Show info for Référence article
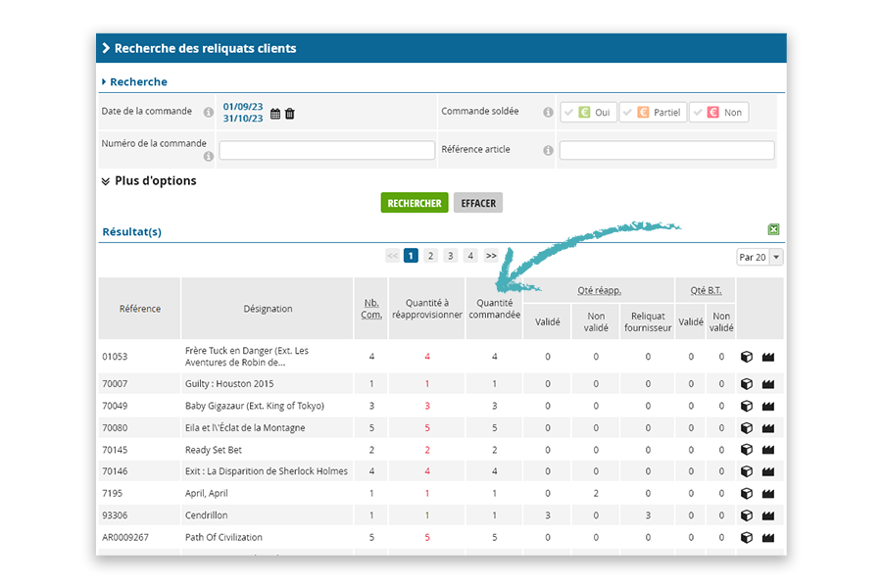882x588 pixels. tap(548, 150)
